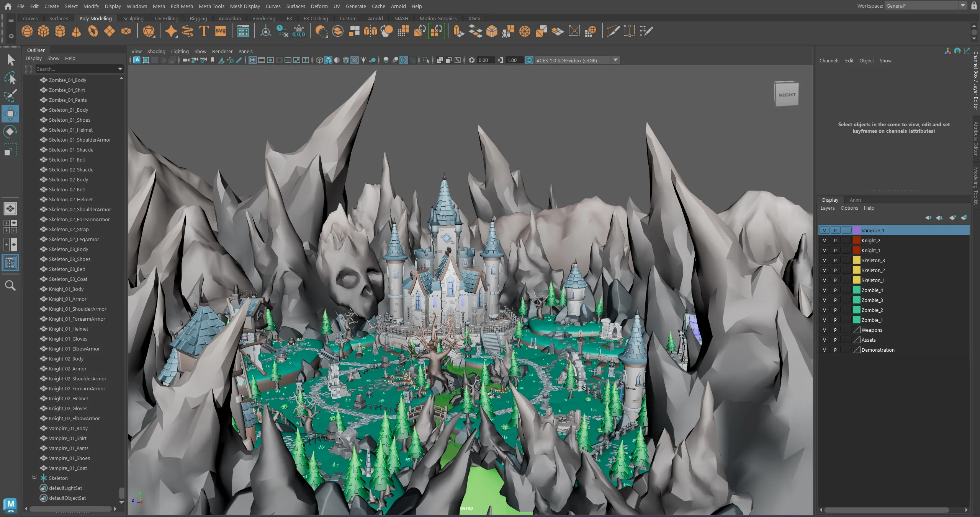Click the search magnifier in left toolbar
This screenshot has height=517, width=980.
coord(10,285)
